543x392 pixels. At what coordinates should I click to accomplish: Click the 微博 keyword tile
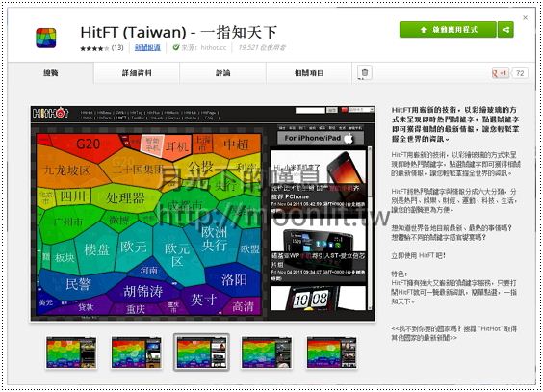pos(118,220)
